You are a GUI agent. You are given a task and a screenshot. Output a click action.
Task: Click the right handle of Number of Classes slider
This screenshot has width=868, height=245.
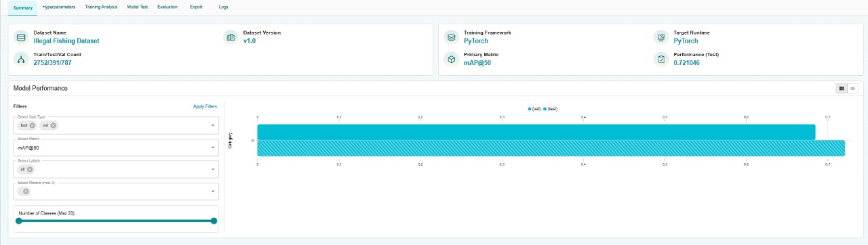[214, 221]
